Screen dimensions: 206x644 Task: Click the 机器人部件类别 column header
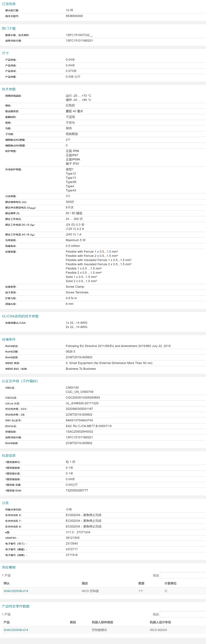coord(102,622)
